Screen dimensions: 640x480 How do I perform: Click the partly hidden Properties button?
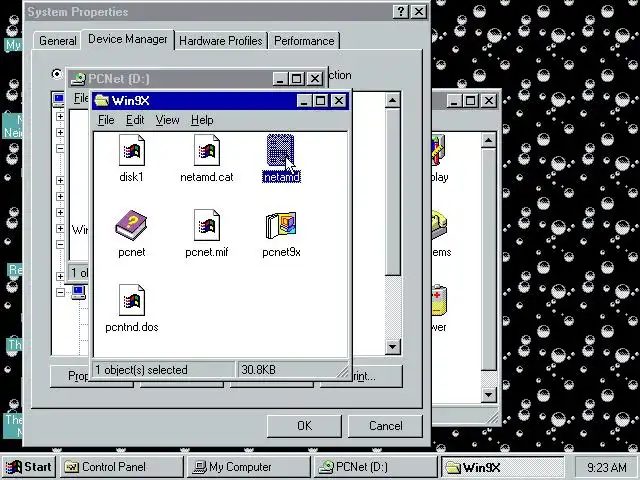[69, 376]
